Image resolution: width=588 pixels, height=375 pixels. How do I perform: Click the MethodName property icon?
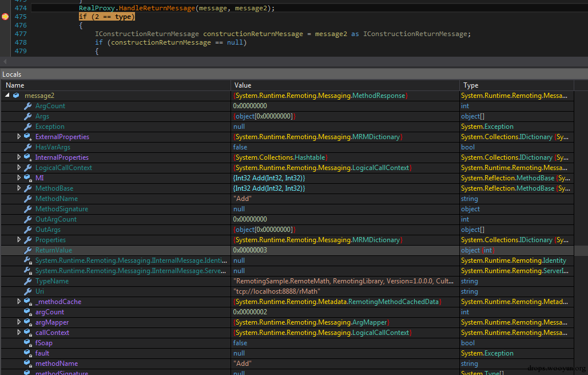click(27, 199)
